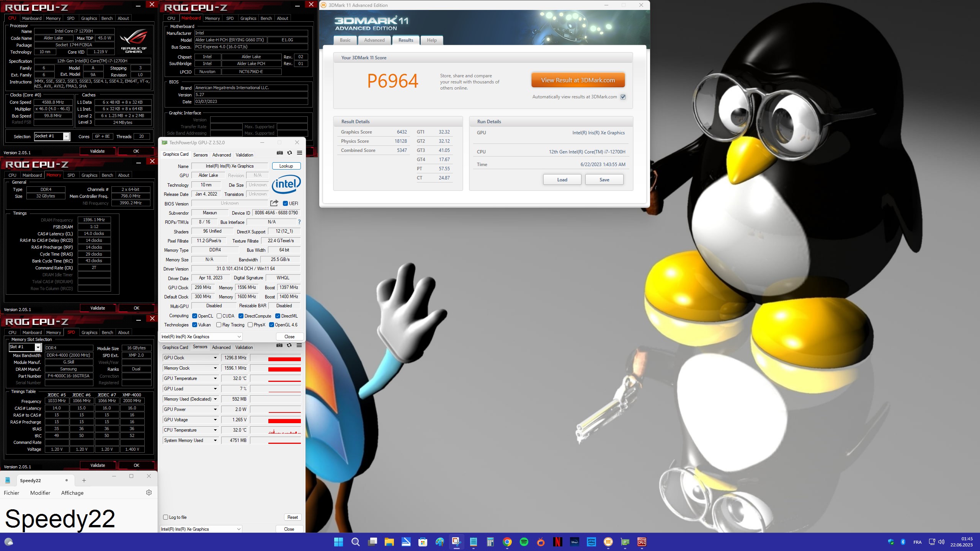Toggle UEFI checkbox in GPU-Z
The height and width of the screenshot is (551, 980).
coord(285,203)
